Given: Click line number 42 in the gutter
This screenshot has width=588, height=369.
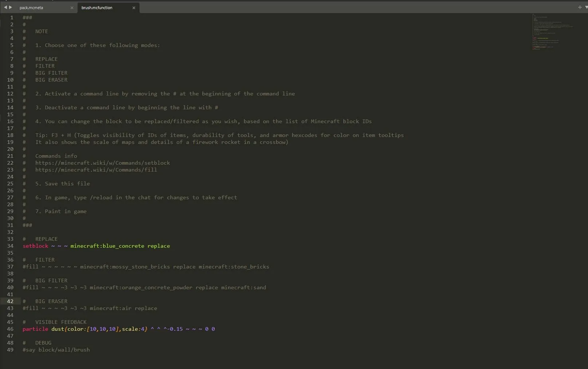Looking at the screenshot, I should [10, 301].
